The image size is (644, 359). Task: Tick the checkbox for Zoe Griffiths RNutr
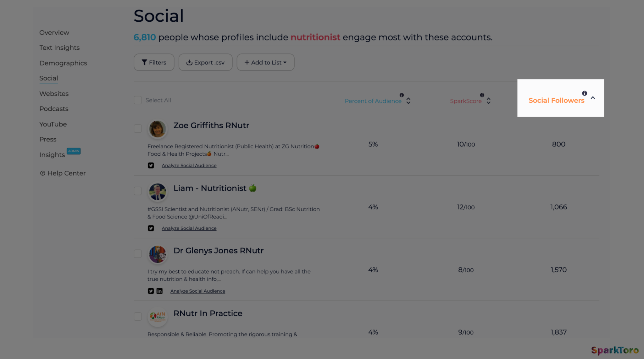click(138, 129)
